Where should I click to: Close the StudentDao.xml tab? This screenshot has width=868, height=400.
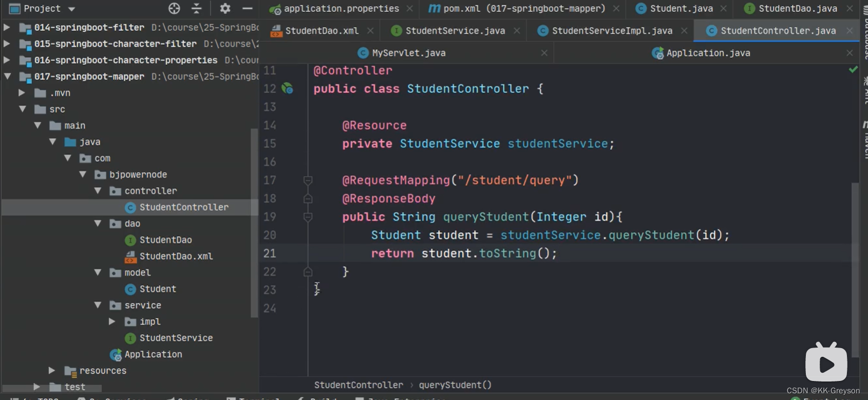(x=370, y=31)
